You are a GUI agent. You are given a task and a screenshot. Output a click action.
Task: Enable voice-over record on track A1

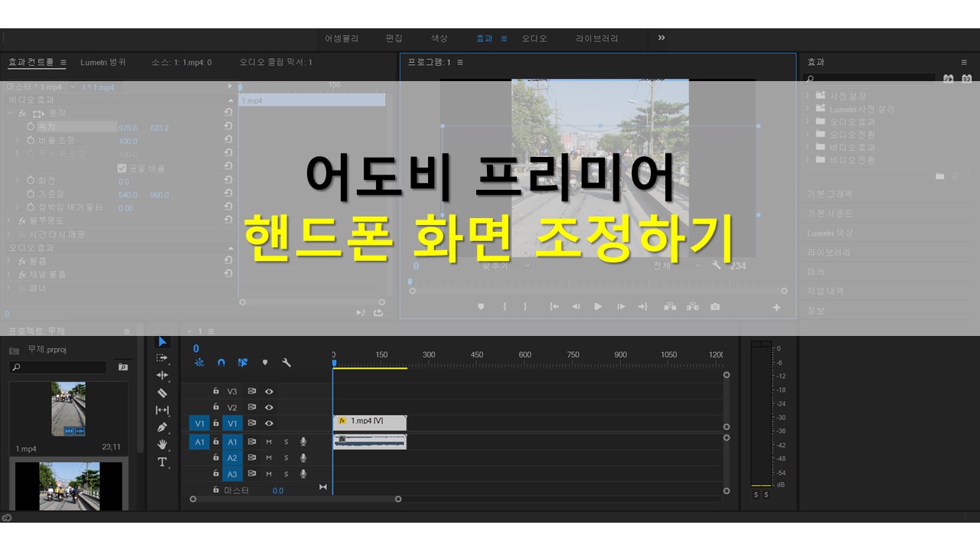[x=303, y=442]
